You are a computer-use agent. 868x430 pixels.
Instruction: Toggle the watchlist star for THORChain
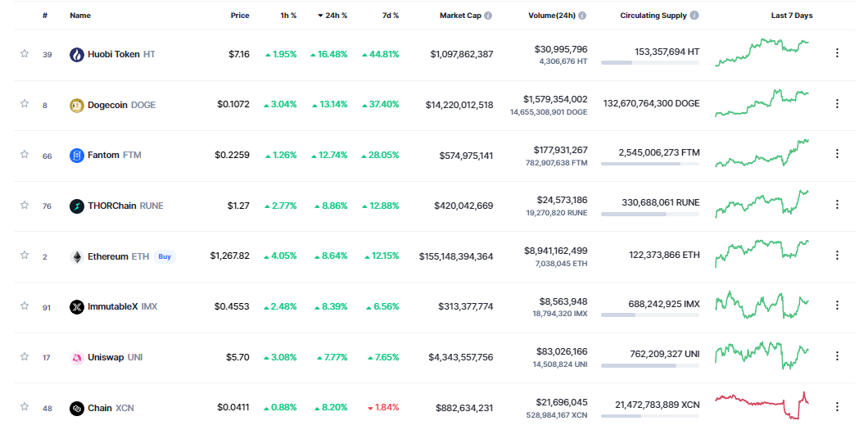click(x=25, y=205)
